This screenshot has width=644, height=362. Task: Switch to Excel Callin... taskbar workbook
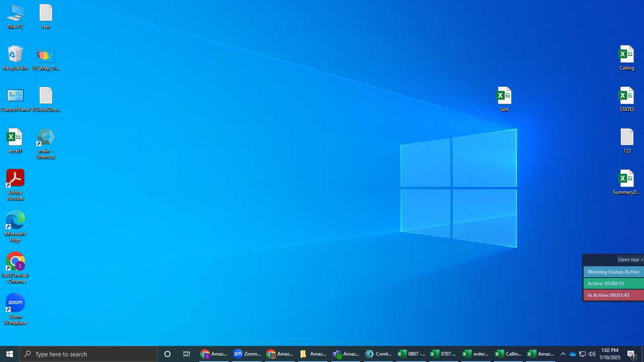508,354
